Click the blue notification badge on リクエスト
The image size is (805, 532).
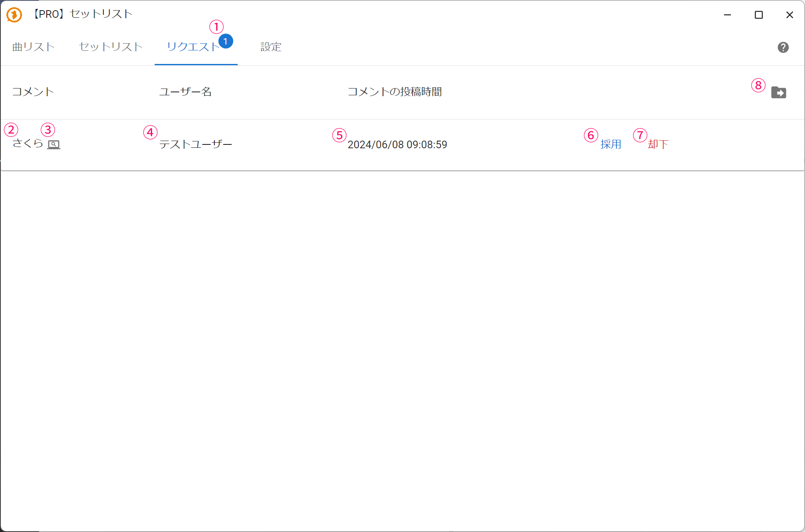point(226,41)
